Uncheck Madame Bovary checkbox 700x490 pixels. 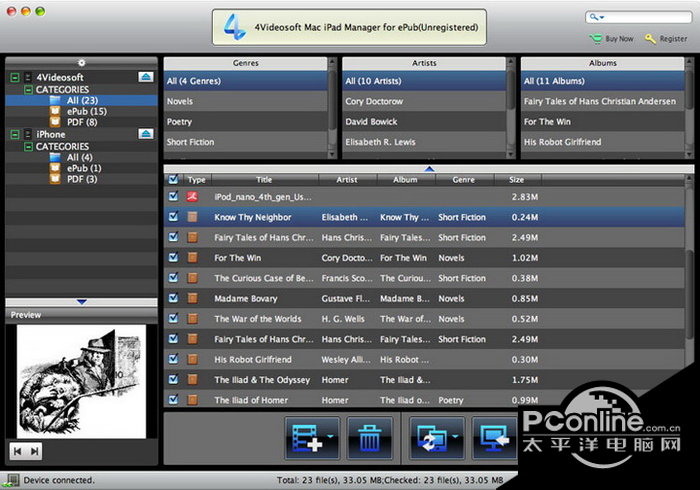[173, 298]
